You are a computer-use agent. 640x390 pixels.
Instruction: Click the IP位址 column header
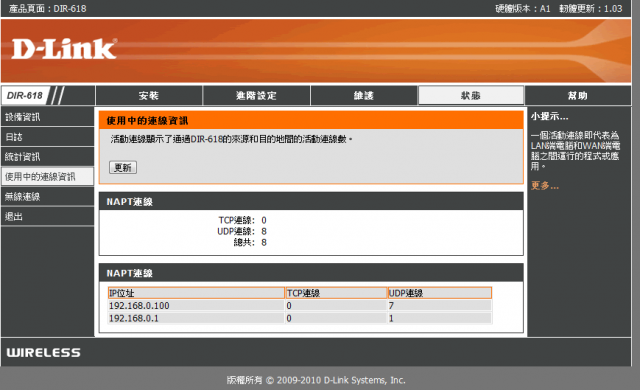pos(196,293)
